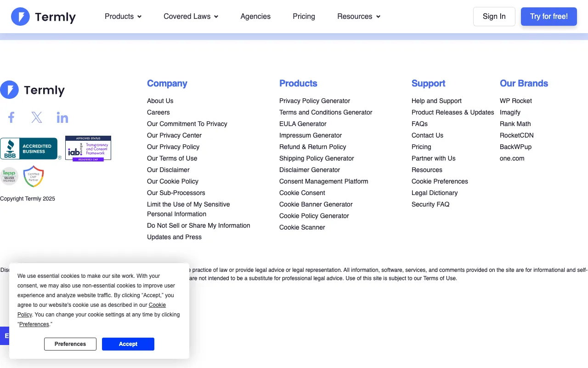
Task: Click the BBB Accredited Business badge
Action: click(x=28, y=148)
